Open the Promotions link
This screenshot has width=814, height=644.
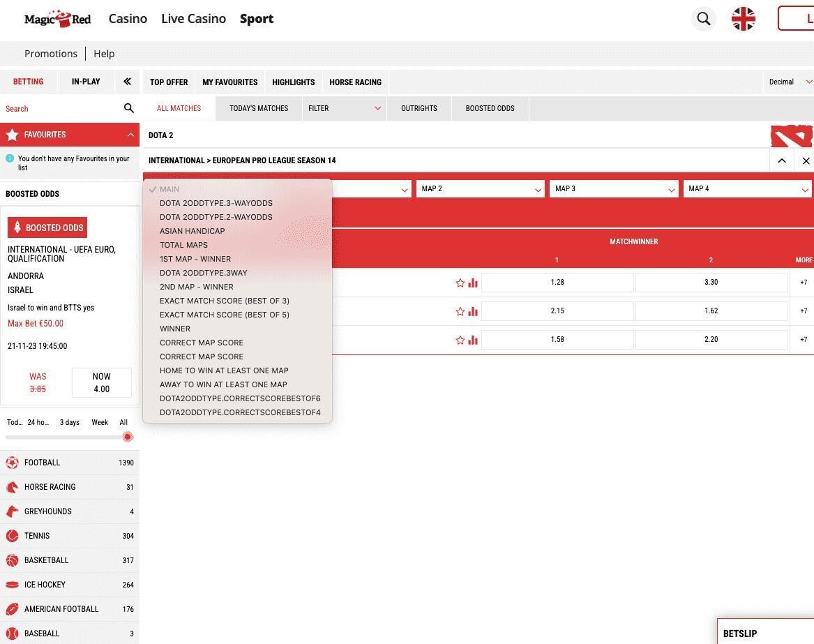point(51,54)
